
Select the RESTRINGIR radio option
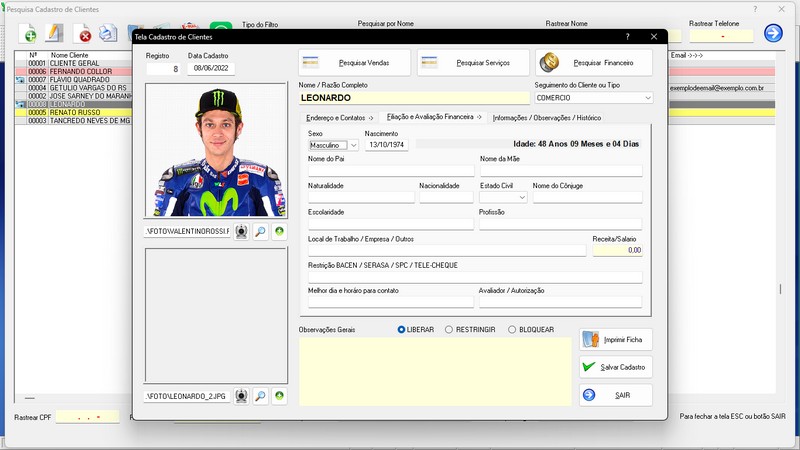(449, 329)
